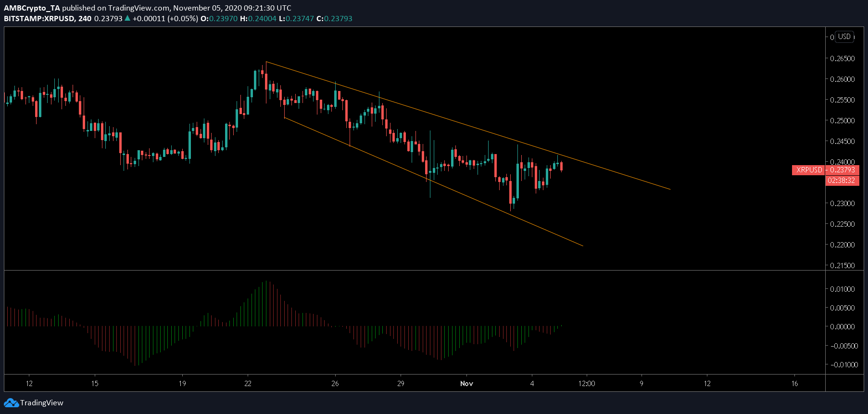Click the red XRPUSD price label
The width and height of the screenshot is (868, 414).
pos(825,170)
